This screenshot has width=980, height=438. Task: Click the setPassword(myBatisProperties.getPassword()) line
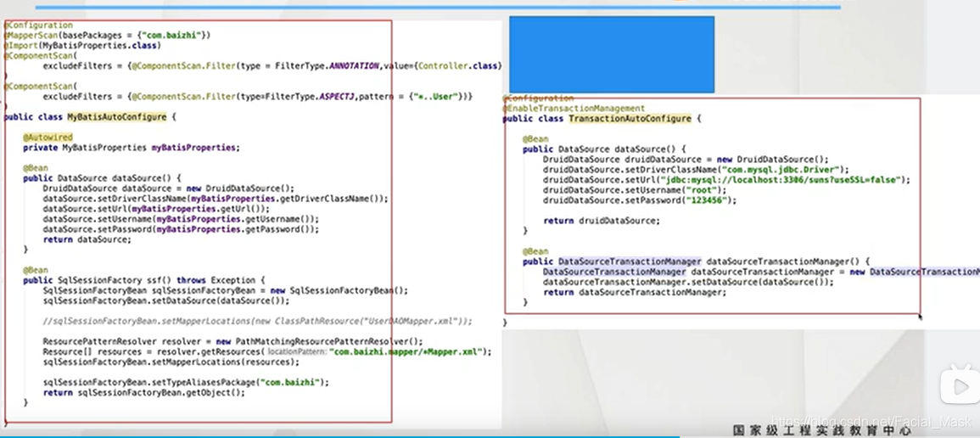[181, 229]
